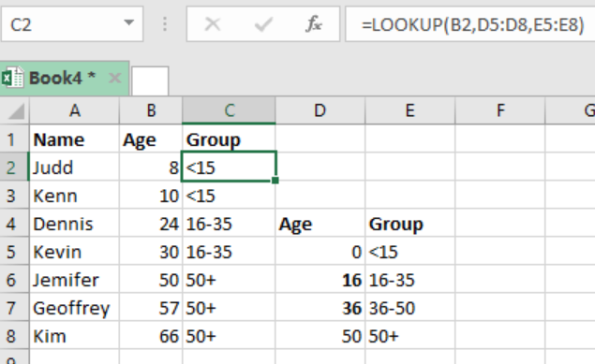Select the cell containing 'Jemifer'

tap(74, 280)
